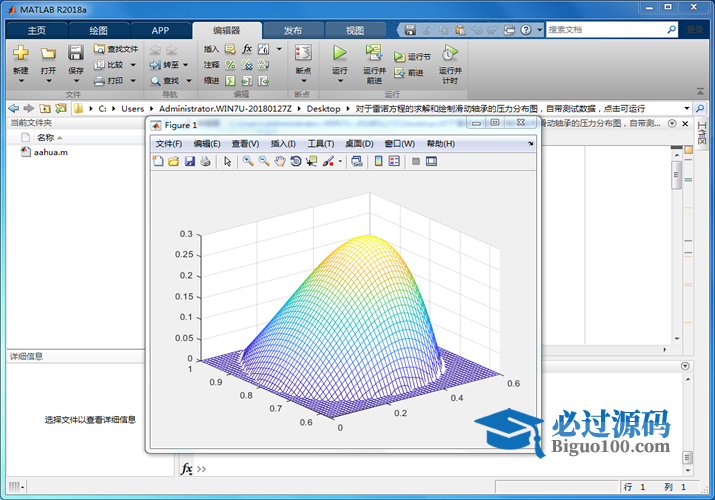Switch to the APP tab
Image resolution: width=715 pixels, height=500 pixels.
point(161,30)
